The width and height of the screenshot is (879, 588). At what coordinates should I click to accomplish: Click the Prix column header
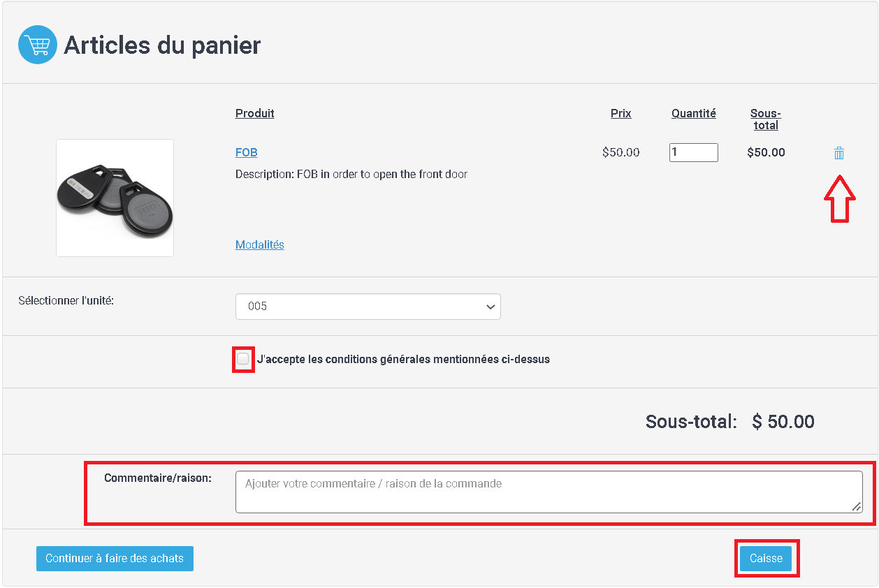(x=621, y=113)
